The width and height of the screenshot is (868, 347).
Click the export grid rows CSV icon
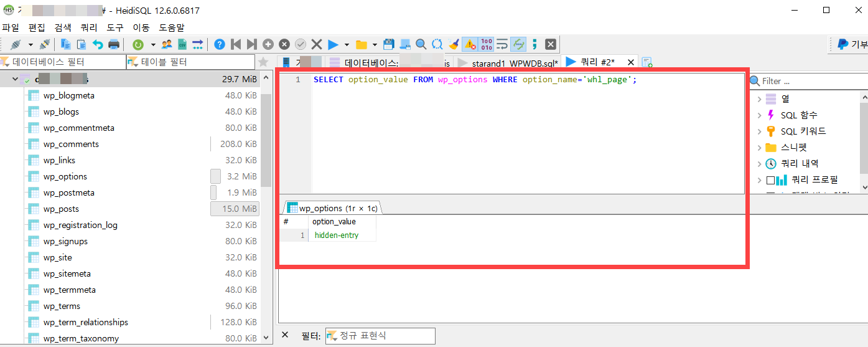(x=182, y=44)
